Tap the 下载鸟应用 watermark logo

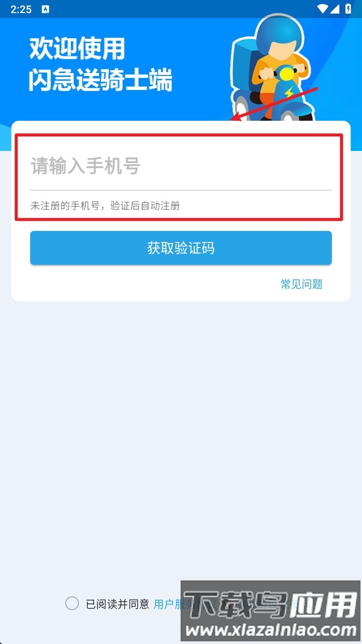point(271,602)
